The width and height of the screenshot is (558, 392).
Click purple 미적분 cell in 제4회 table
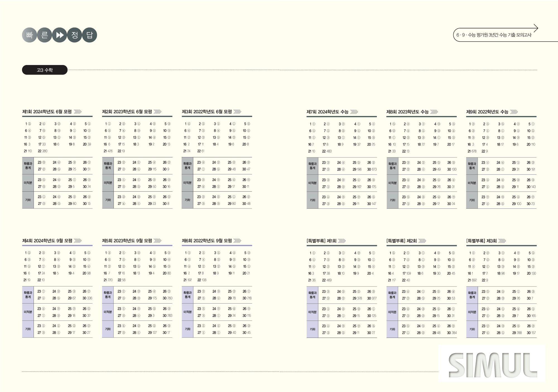(x=28, y=312)
